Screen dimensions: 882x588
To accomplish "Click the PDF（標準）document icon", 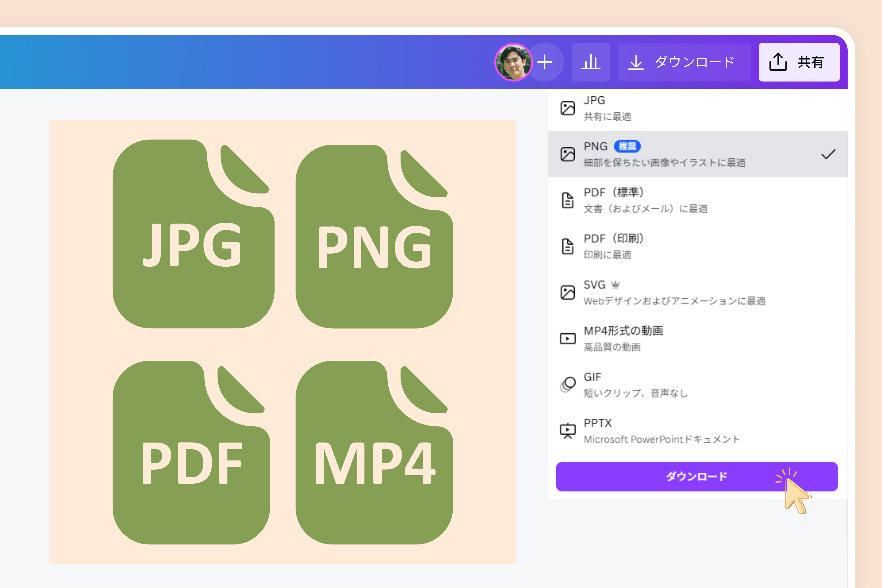I will click(x=568, y=200).
